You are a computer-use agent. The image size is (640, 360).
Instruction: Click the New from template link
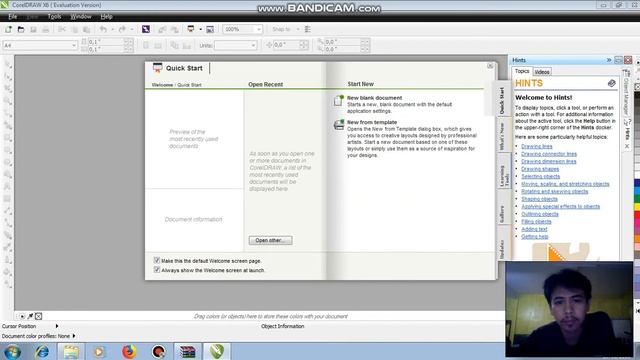(372, 122)
